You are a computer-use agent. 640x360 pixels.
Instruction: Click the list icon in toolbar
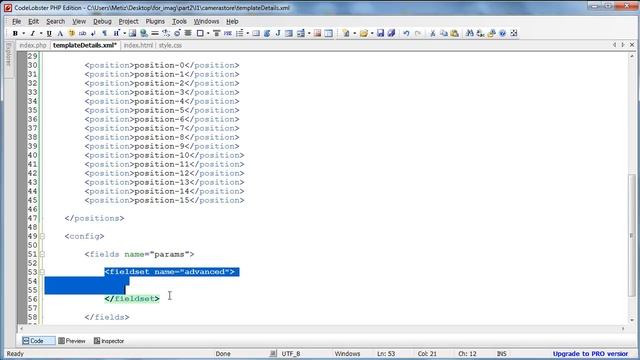tap(240, 33)
